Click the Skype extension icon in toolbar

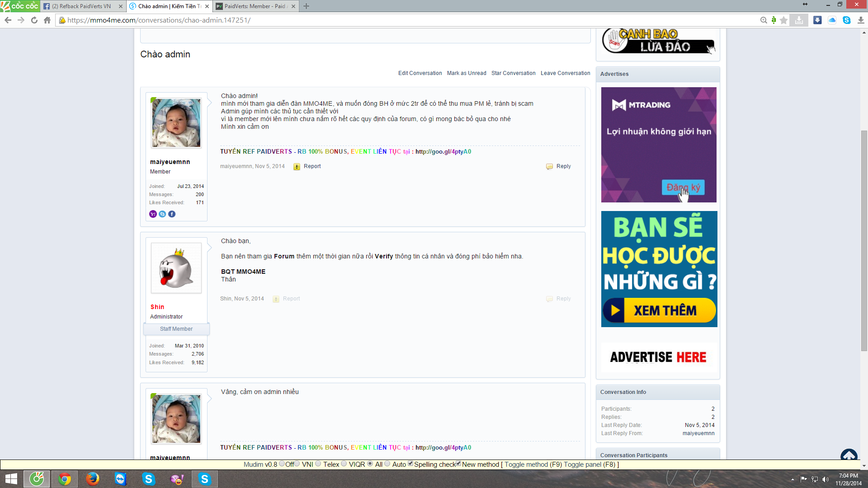pos(847,20)
